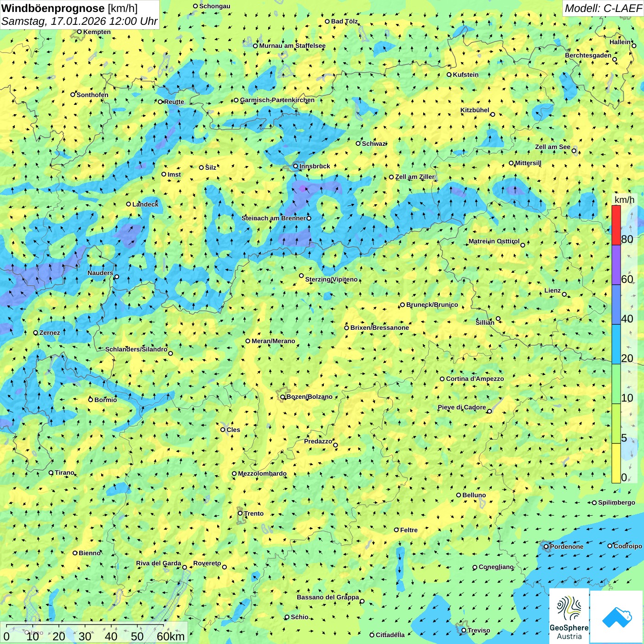Click the Berchtesgaden label
Viewport: 644px width, 644px height.
[x=588, y=55]
